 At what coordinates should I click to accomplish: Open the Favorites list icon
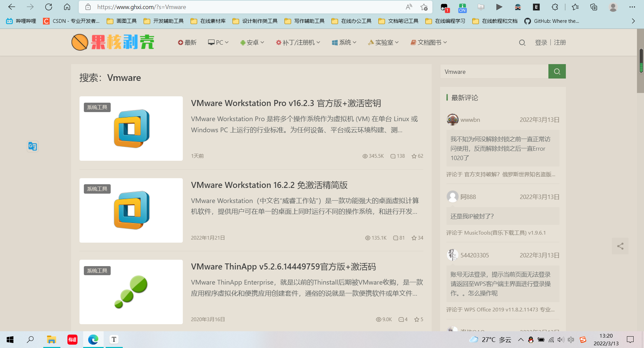click(575, 7)
